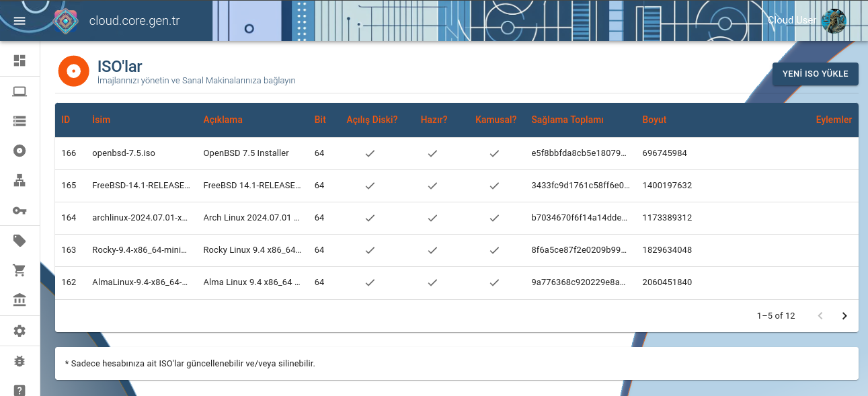The width and height of the screenshot is (868, 396).
Task: Collapse the sidebar with the hamburger menu
Action: 19,20
